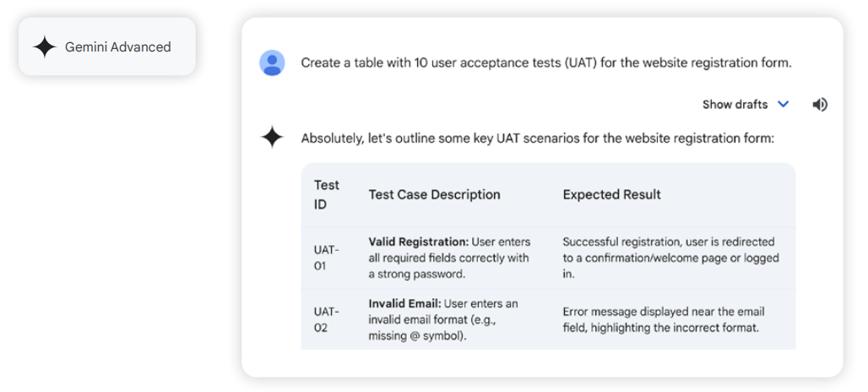868x392 pixels.
Task: Click the Gemini sparkle icon beside the response
Action: [272, 138]
